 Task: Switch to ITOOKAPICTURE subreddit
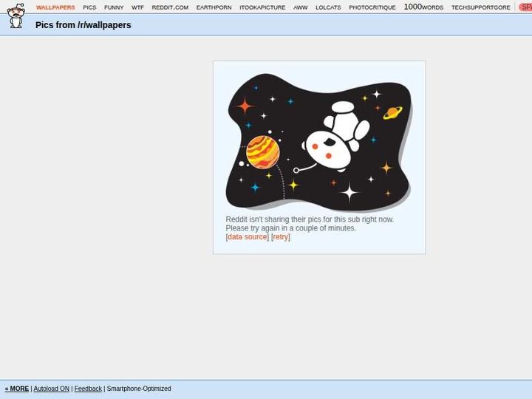[262, 7]
